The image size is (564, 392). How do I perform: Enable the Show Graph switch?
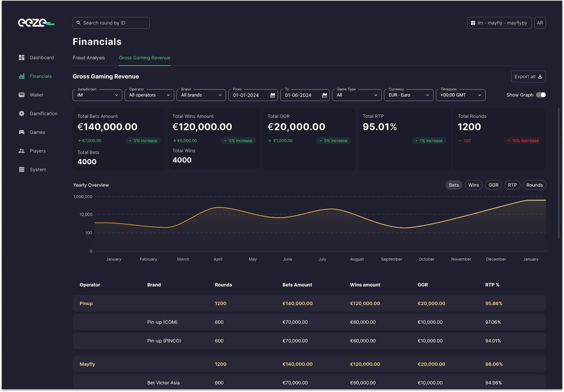(541, 95)
